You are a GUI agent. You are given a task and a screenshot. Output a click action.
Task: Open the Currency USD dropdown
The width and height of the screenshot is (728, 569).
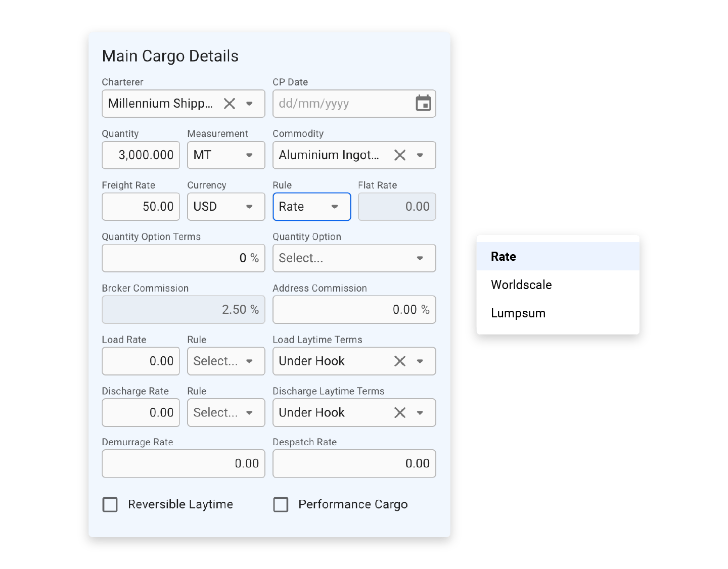pos(226,207)
